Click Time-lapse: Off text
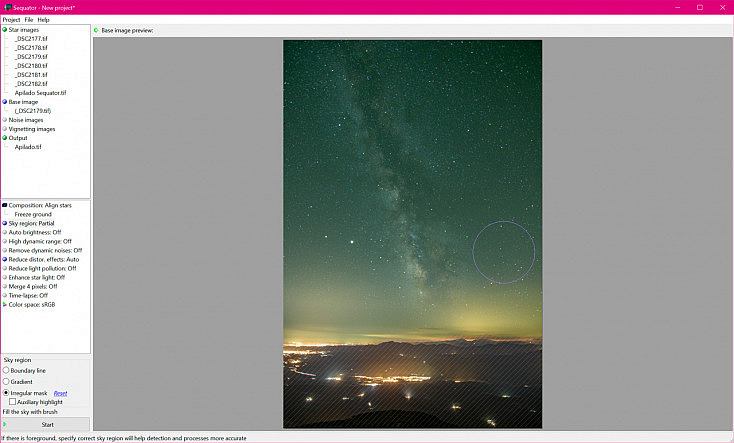Screen dimensions: 734x443 pos(28,295)
